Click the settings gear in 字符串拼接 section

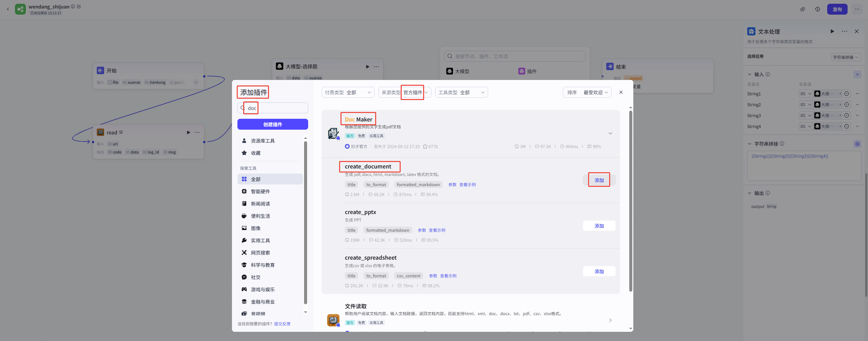857,144
